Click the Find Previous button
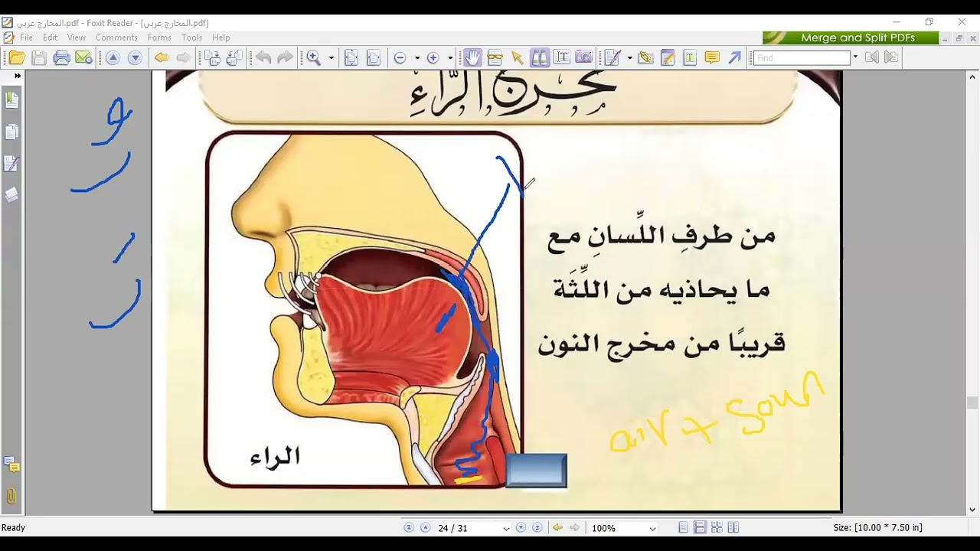 871,57
